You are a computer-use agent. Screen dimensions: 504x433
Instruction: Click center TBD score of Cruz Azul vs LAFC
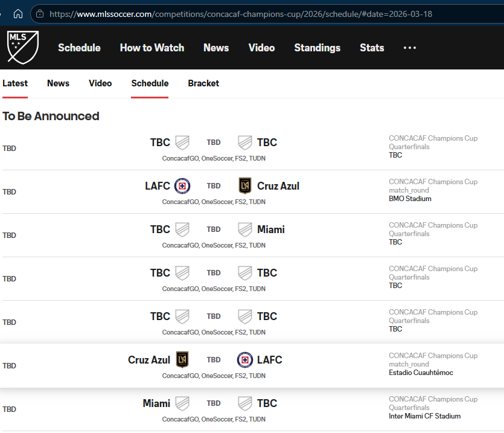tap(214, 360)
